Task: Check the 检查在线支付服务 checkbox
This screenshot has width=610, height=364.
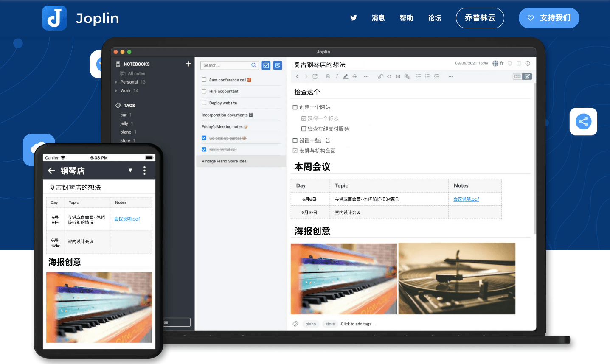Action: coord(304,129)
